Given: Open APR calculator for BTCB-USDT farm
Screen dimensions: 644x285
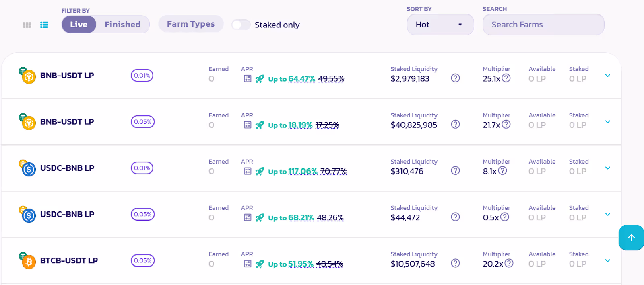Looking at the screenshot, I should click(x=248, y=264).
